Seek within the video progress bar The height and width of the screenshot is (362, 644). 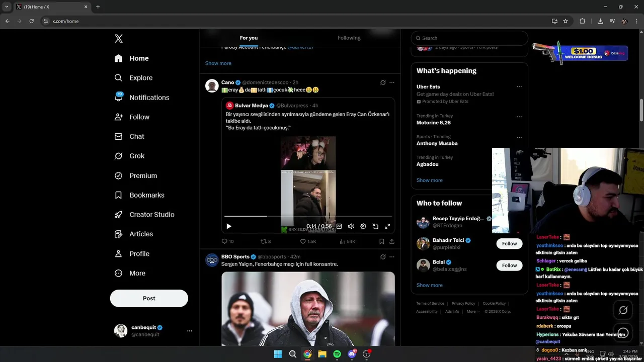[x=308, y=216]
